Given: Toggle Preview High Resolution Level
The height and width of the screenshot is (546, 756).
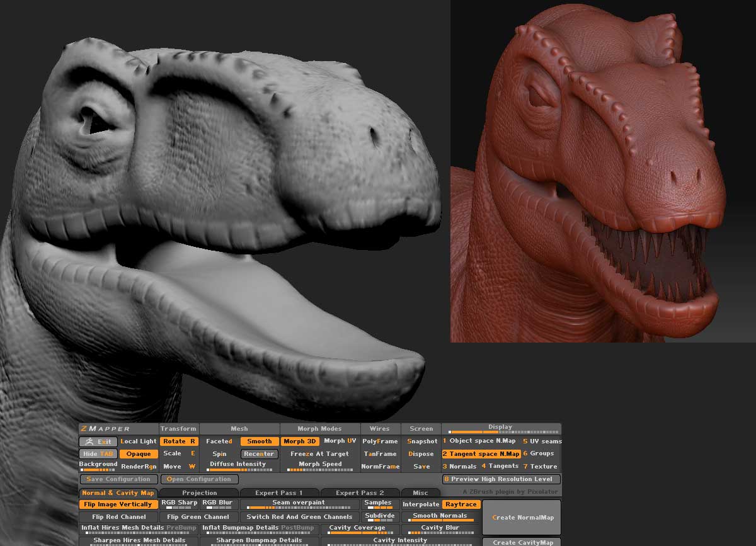Looking at the screenshot, I should tap(501, 479).
